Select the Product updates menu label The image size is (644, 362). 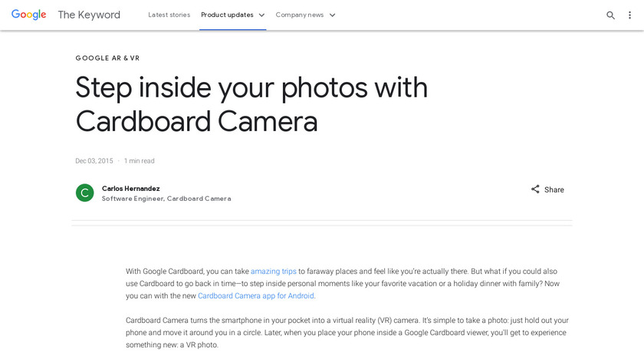click(227, 15)
